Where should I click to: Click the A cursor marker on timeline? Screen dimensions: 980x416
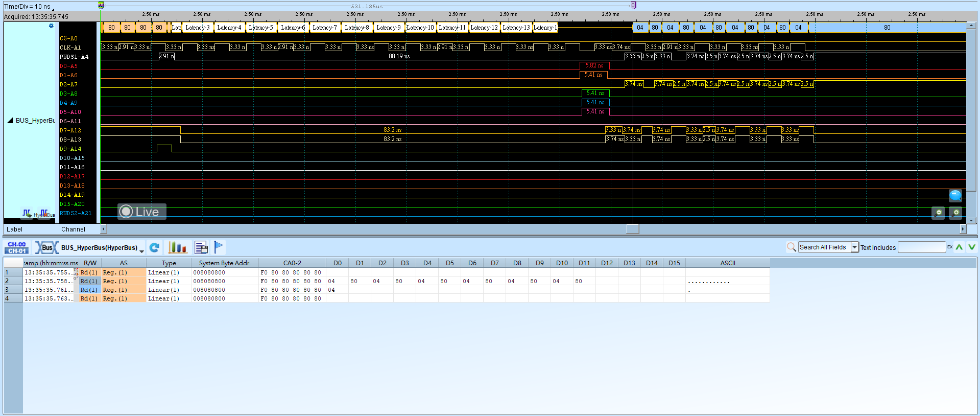[101, 5]
